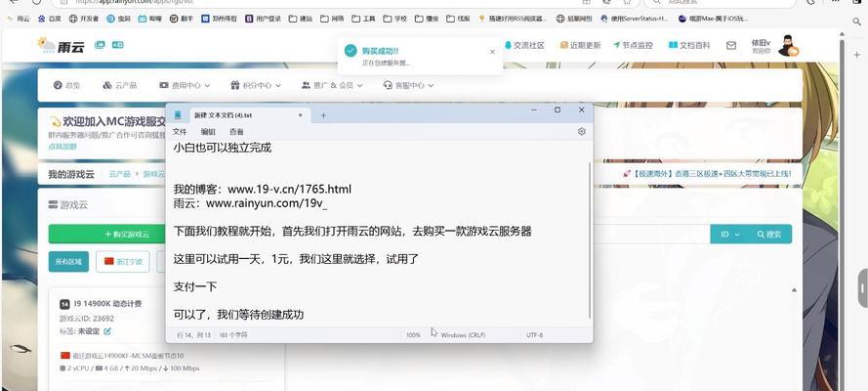Click the 点我加群 link in the banner
Screen dimensions: 868x391
62,147
